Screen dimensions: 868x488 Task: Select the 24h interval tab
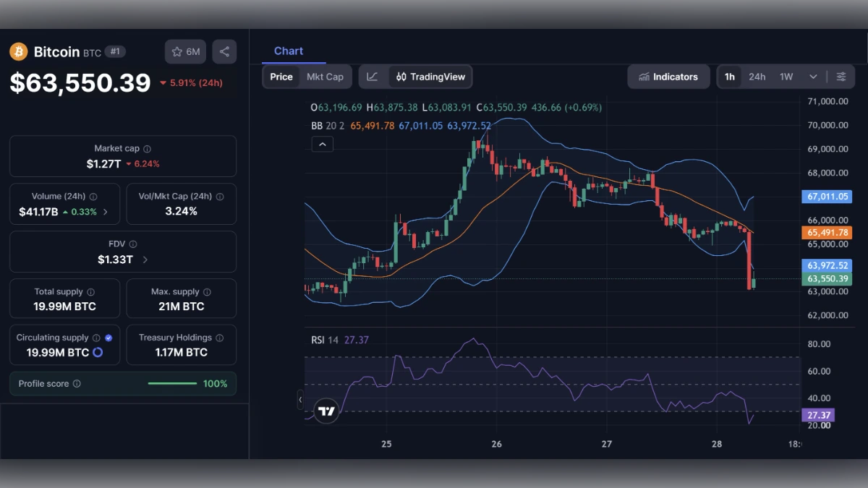(757, 76)
